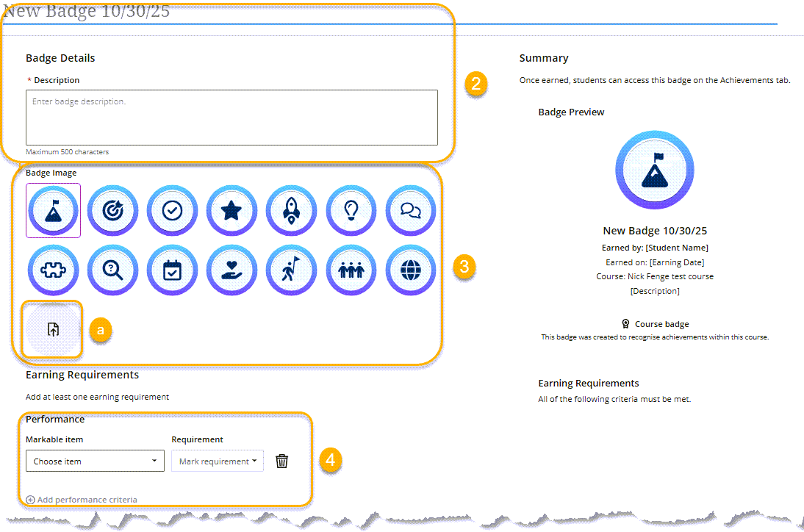Select the mountain flag badge image
Image resolution: width=804 pixels, height=532 pixels.
tap(53, 211)
